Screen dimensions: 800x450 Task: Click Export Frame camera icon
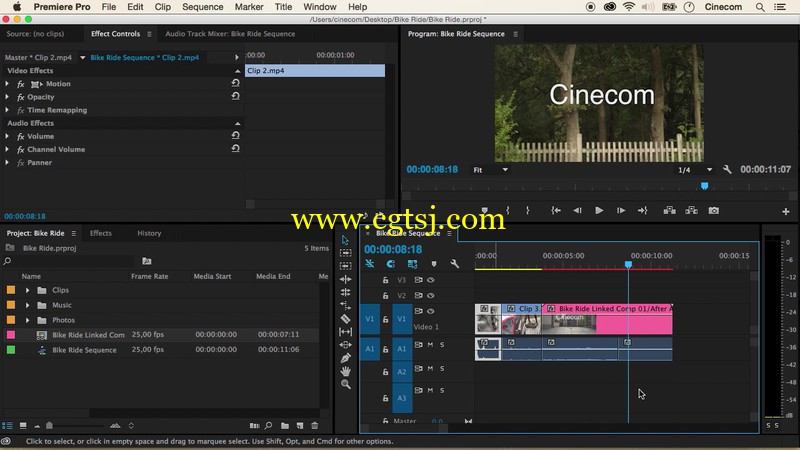click(713, 210)
